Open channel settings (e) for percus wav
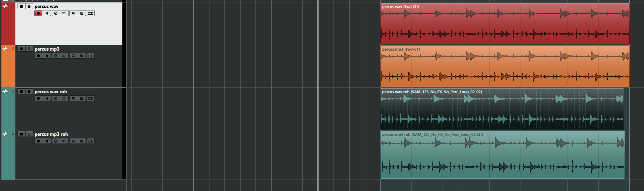 click(x=56, y=13)
